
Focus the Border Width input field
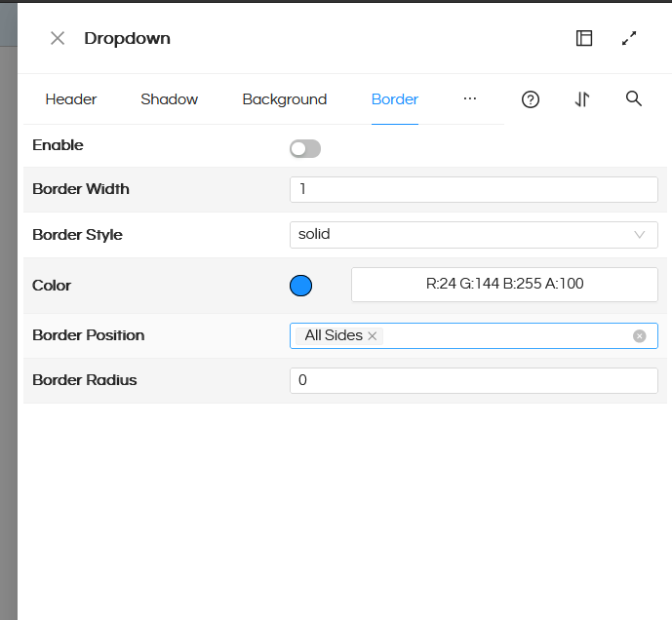pos(474,189)
